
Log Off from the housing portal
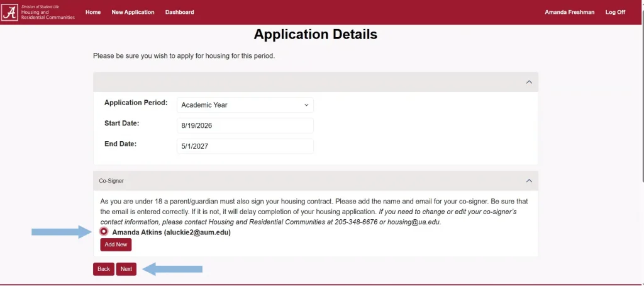pyautogui.click(x=615, y=12)
